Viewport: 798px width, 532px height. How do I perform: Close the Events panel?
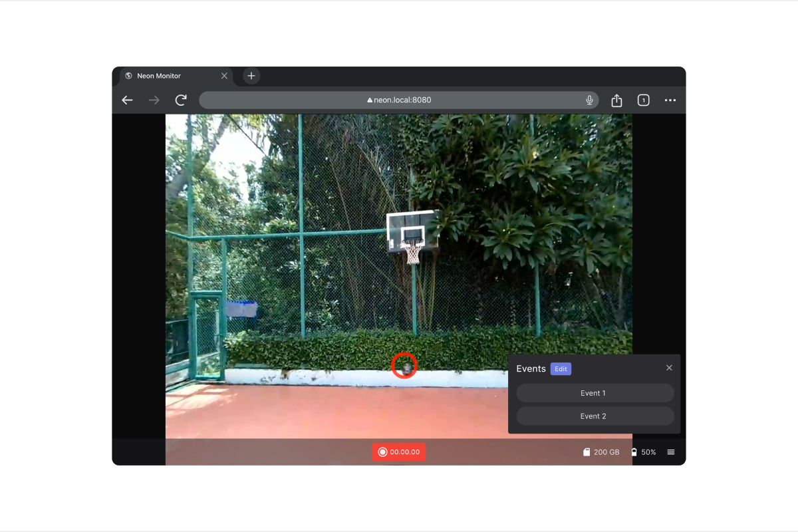(x=669, y=368)
